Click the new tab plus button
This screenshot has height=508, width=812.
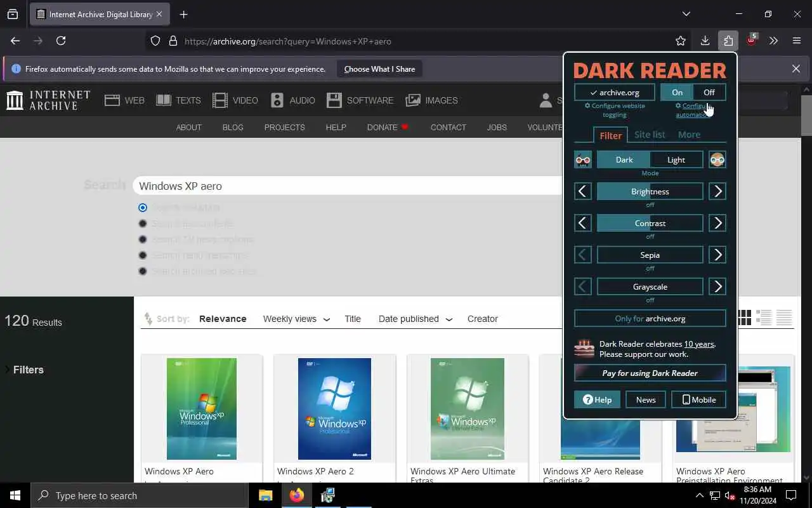coord(183,14)
